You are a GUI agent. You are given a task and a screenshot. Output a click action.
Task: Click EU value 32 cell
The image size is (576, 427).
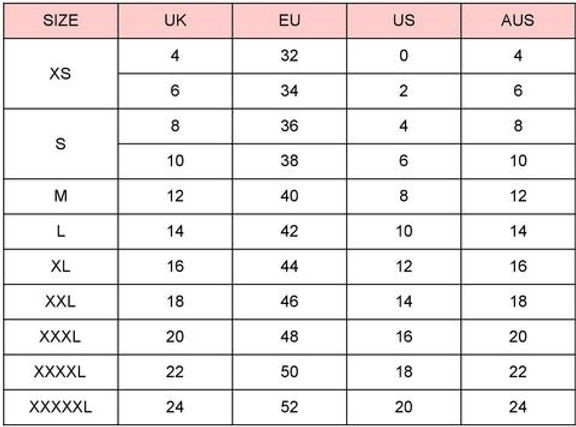click(289, 56)
